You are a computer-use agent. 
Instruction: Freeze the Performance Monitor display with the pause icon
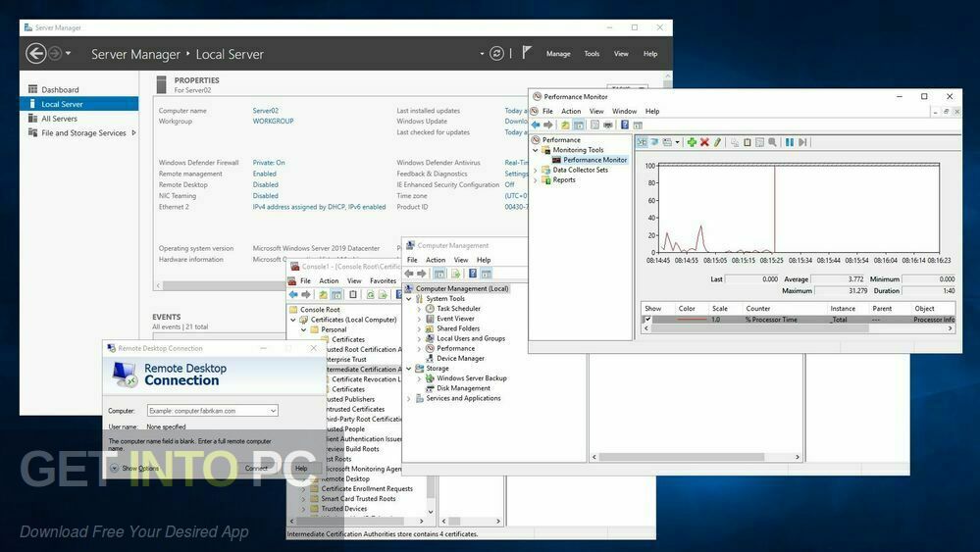click(x=790, y=142)
